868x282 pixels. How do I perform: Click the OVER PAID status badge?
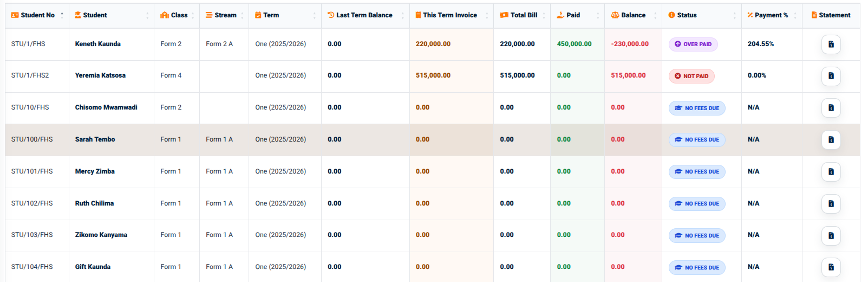(693, 44)
